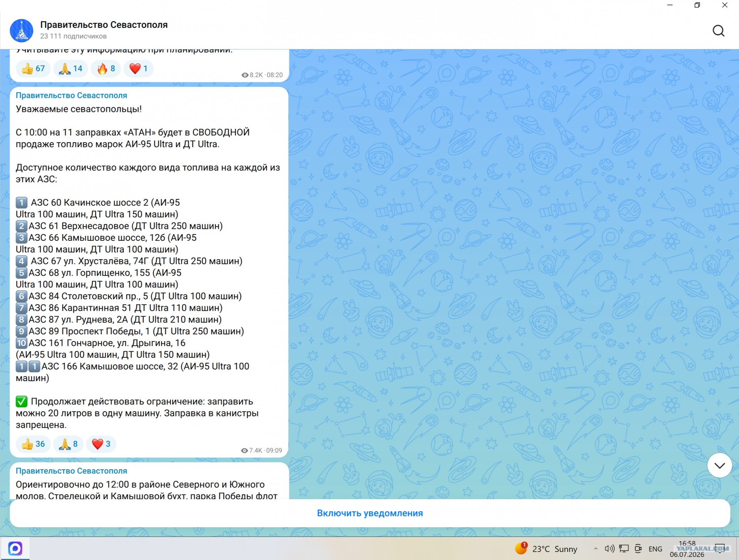Open the clock showing 16:58 and date
The image size is (739, 560).
(687, 549)
